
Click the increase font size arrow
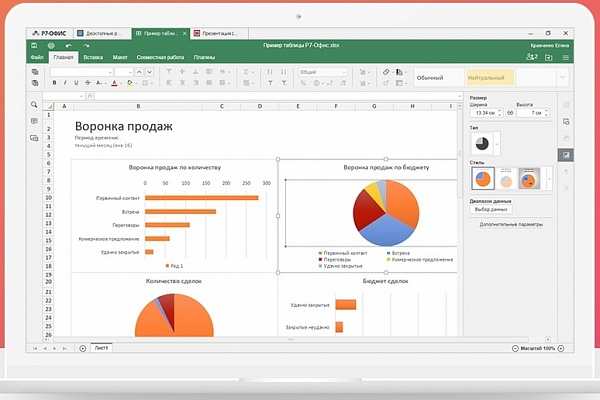coord(139,72)
